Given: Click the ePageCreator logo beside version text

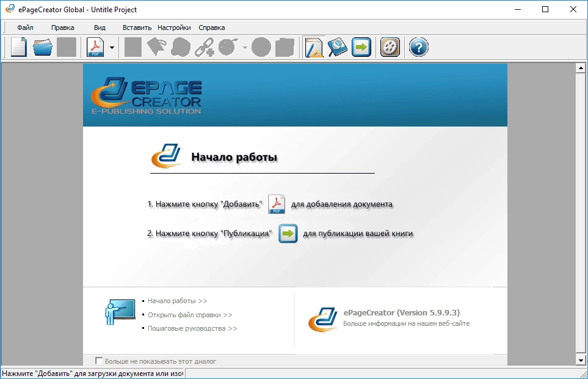Looking at the screenshot, I should [323, 319].
